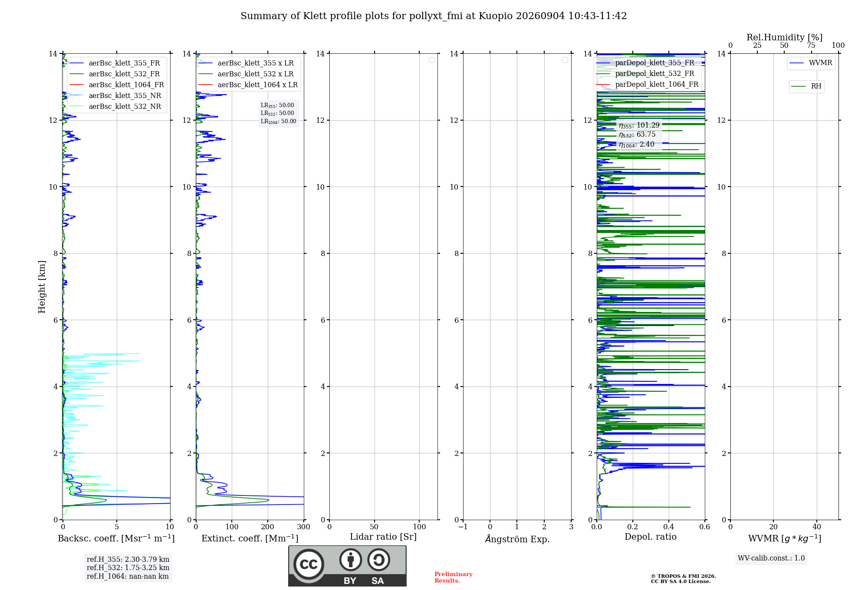This screenshot has width=868, height=590.
Task: Click legend entry parDepol_klett_532_FR
Action: (x=654, y=73)
